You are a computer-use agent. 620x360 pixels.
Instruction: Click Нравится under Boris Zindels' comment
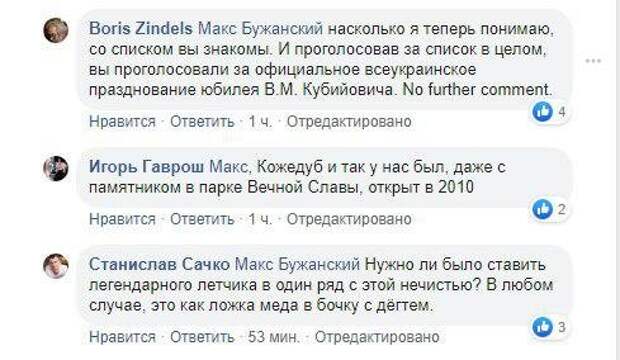click(122, 121)
